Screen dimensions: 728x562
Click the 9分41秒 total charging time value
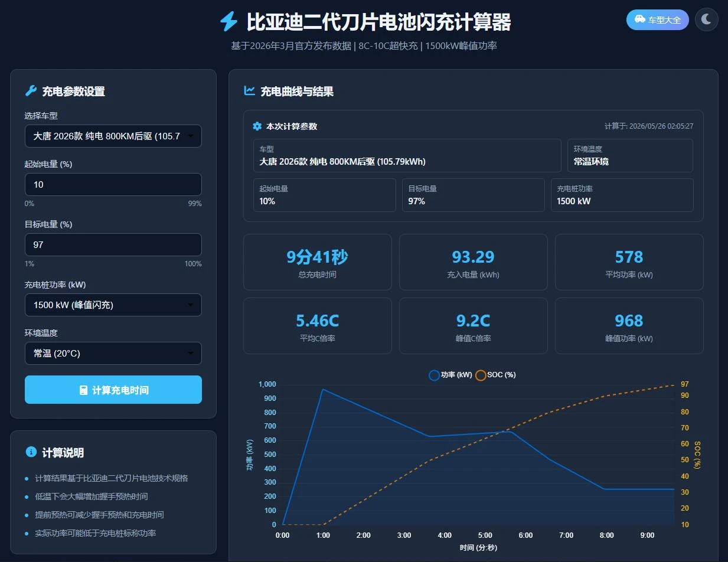tap(317, 257)
